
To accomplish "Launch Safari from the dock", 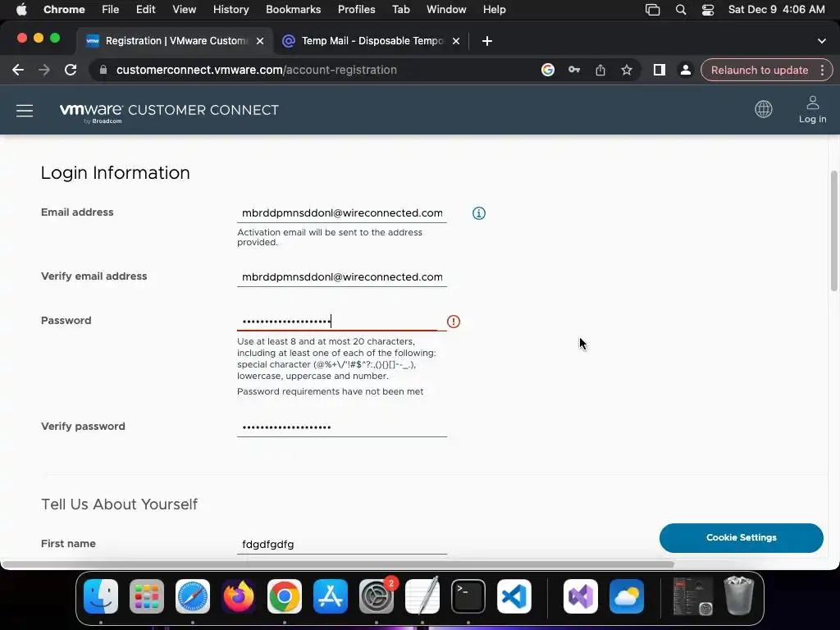I will point(192,596).
